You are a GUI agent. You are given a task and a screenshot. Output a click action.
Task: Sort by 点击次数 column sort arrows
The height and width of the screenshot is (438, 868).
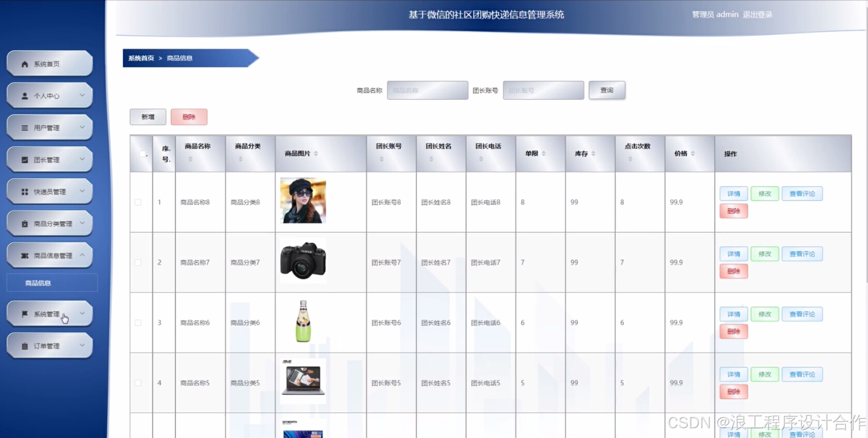click(x=630, y=159)
